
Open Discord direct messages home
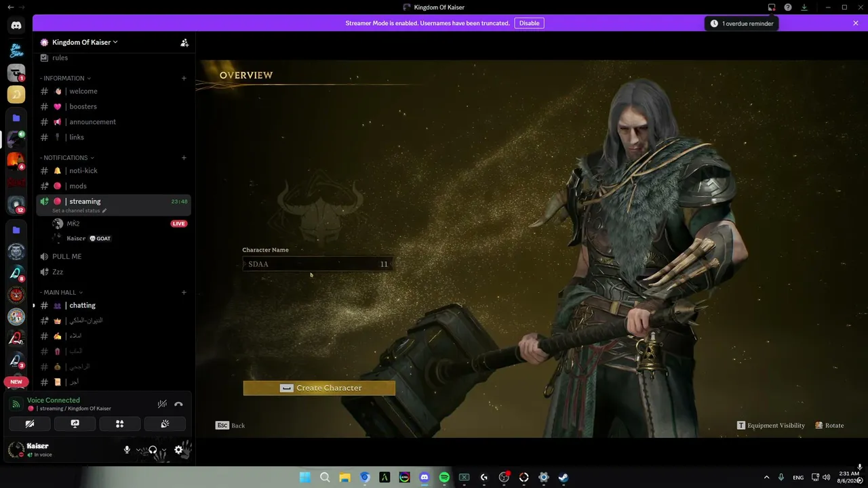click(16, 25)
